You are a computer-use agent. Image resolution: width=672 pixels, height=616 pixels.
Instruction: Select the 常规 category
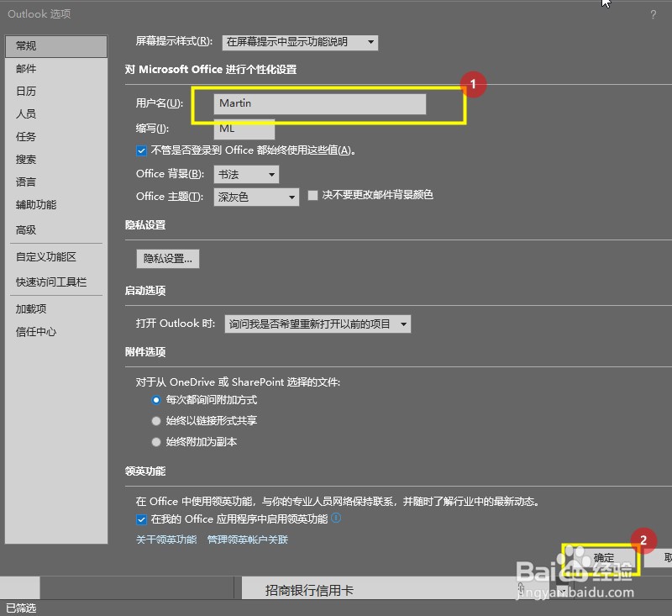point(56,46)
